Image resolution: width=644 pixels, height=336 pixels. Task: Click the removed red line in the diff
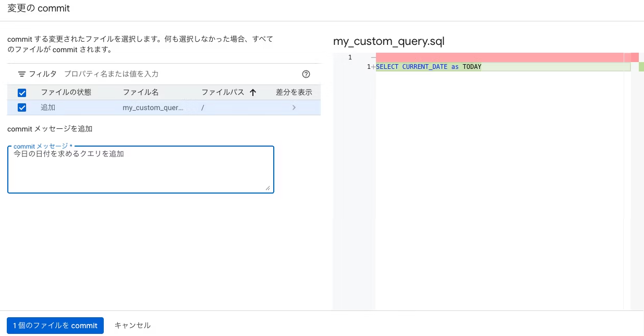point(500,57)
